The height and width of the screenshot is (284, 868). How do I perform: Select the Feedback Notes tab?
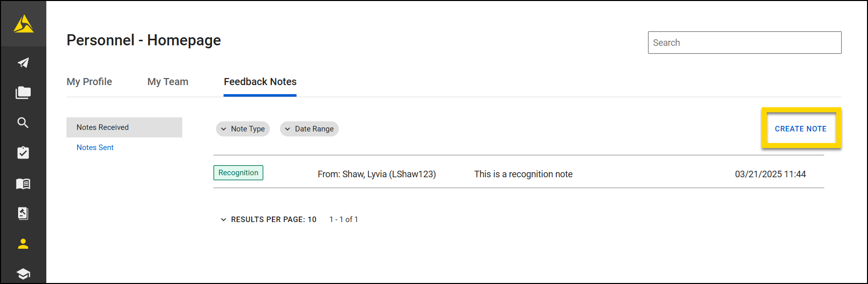(x=260, y=82)
